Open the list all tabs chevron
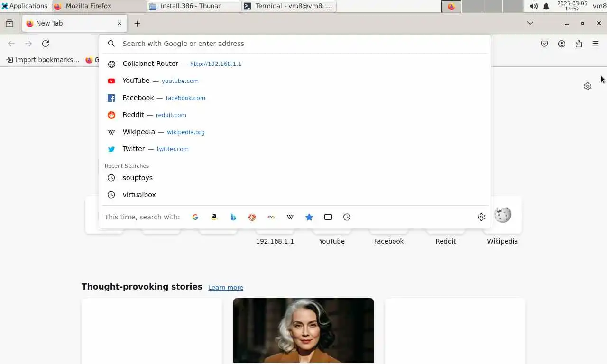607x364 pixels. (x=530, y=23)
